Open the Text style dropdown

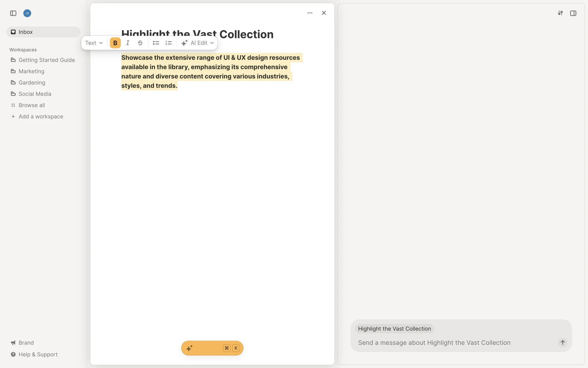click(94, 43)
